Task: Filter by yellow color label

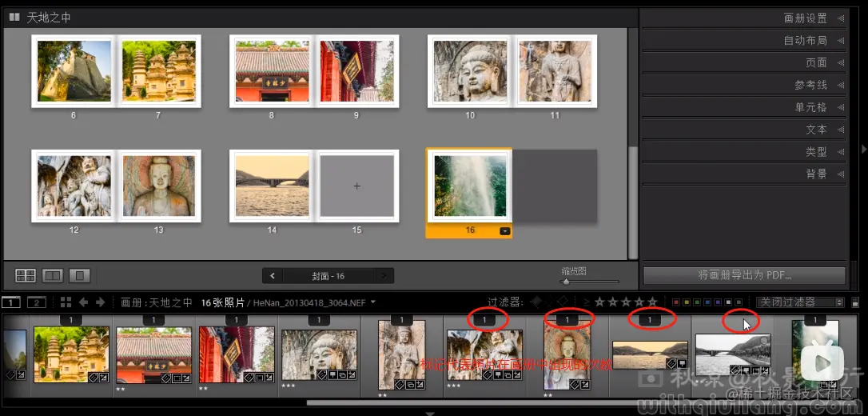Action: 686,302
